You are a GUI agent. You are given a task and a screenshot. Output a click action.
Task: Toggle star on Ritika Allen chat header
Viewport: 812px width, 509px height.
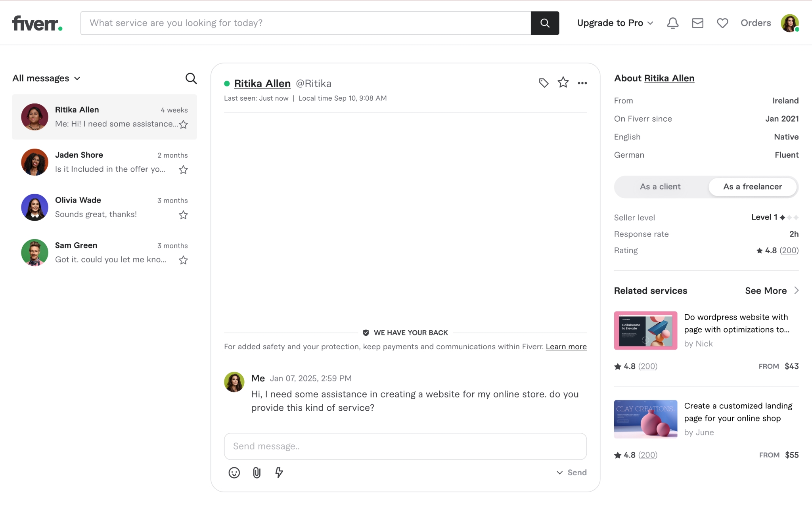563,82
